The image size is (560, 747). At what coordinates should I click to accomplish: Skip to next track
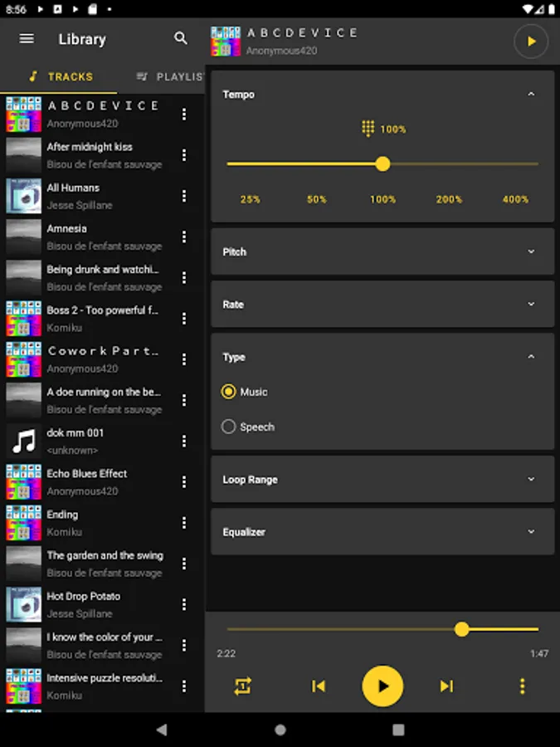446,686
